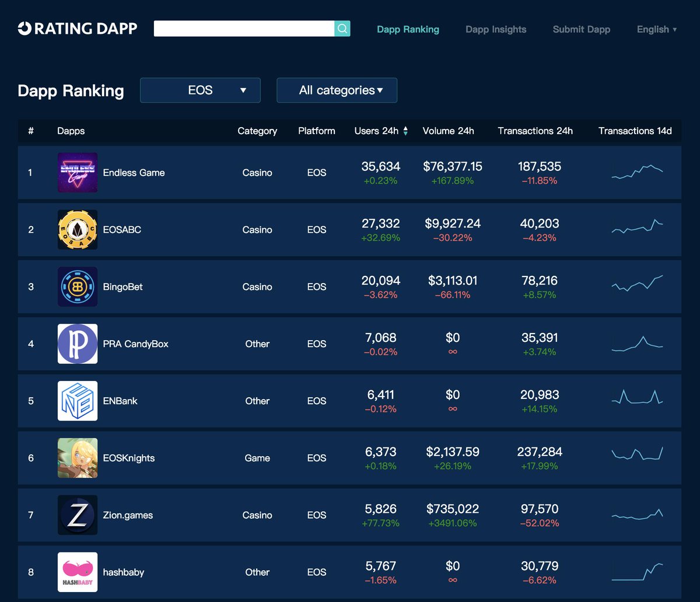Click the $2,137.59 volume value
Image resolution: width=700 pixels, height=602 pixels.
click(x=453, y=452)
